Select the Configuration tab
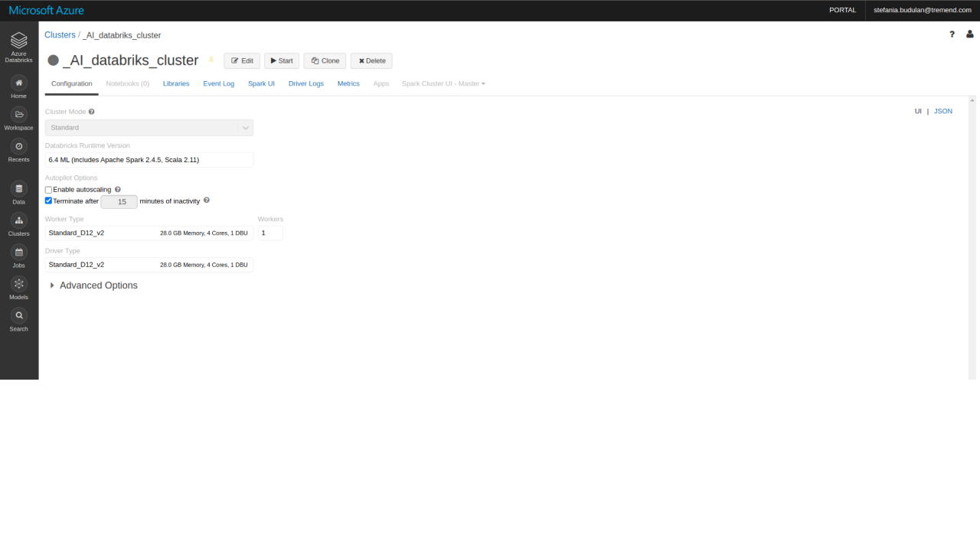 [x=72, y=83]
